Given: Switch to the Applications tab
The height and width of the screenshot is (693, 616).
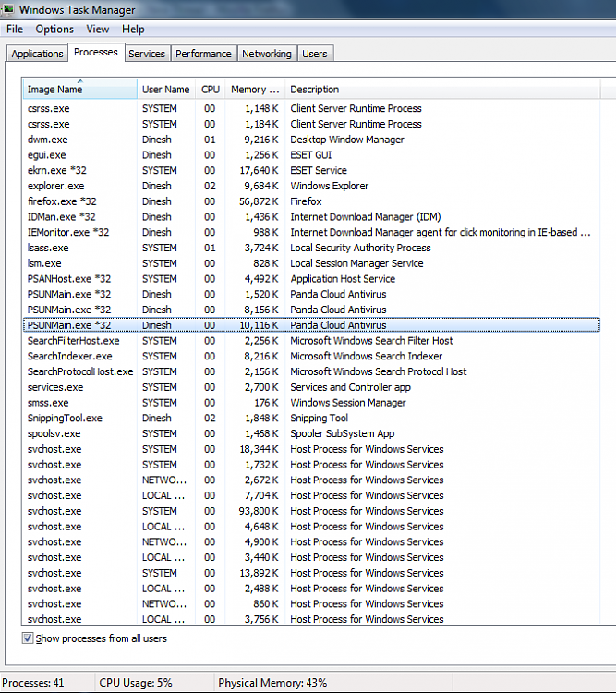Looking at the screenshot, I should 37,54.
